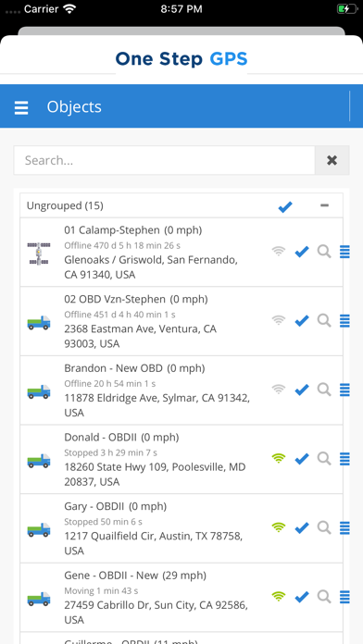Select the Gary - OBDII object row
The width and height of the screenshot is (363, 644).
[x=181, y=528]
